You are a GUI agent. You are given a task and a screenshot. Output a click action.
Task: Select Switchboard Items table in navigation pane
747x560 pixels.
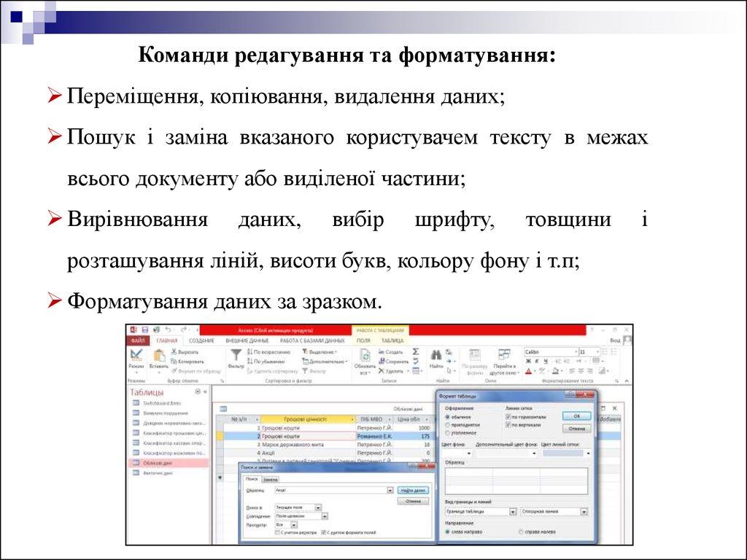(162, 402)
